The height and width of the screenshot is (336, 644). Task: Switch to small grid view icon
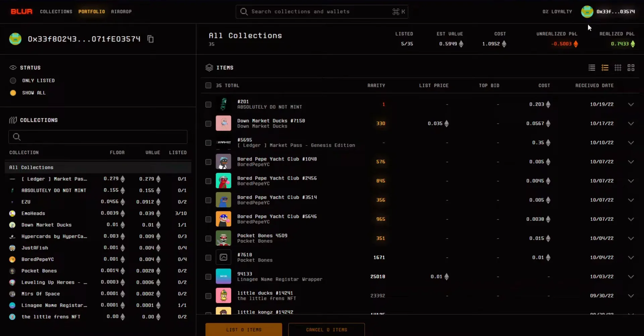click(x=618, y=68)
